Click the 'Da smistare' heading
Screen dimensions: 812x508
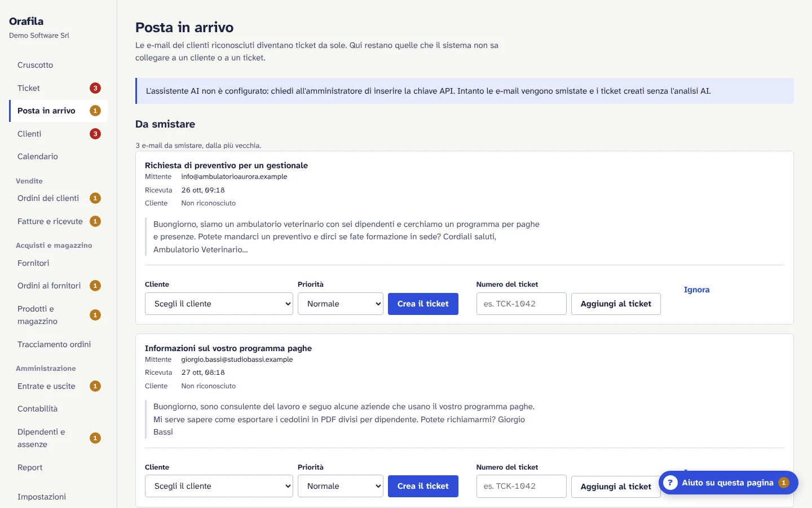click(x=165, y=124)
